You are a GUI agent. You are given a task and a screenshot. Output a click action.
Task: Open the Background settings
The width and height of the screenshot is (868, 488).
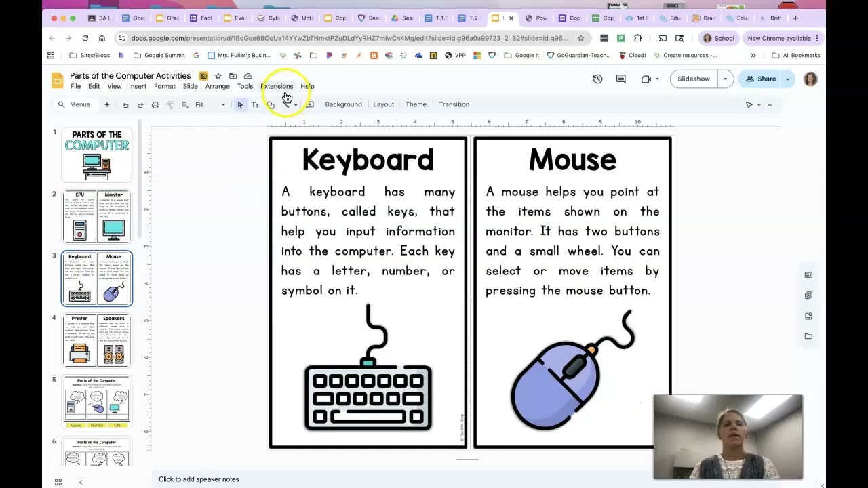point(343,104)
